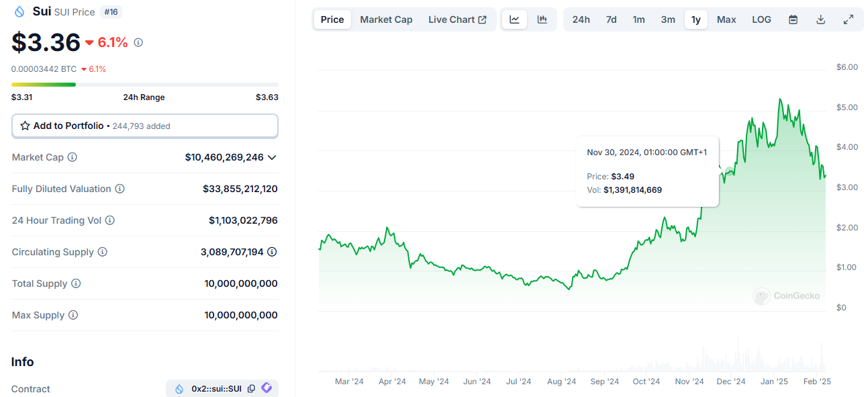Click the $33,855,212,120 valuation value

[240, 189]
